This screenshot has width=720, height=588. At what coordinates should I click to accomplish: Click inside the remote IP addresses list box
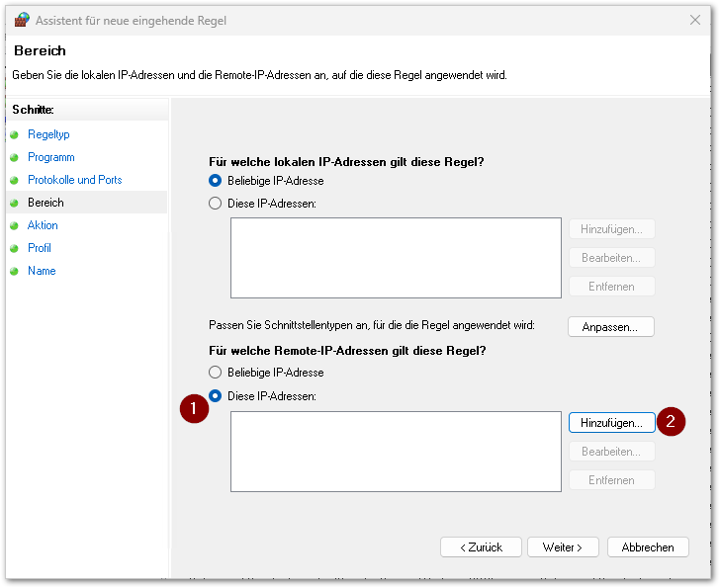(396, 452)
